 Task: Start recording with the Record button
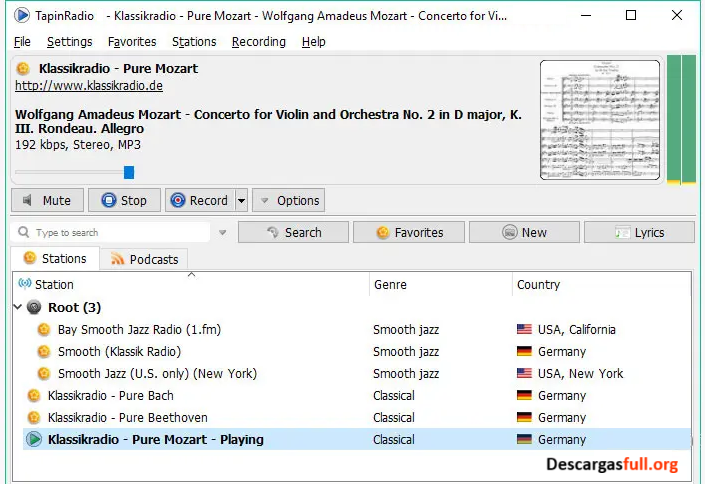pyautogui.click(x=201, y=200)
